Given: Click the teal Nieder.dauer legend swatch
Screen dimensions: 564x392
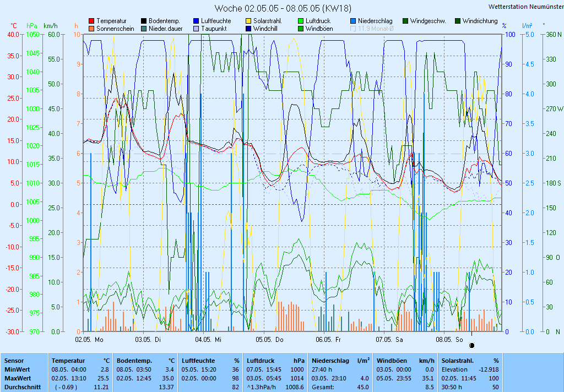Looking at the screenshot, I should click(x=144, y=29).
